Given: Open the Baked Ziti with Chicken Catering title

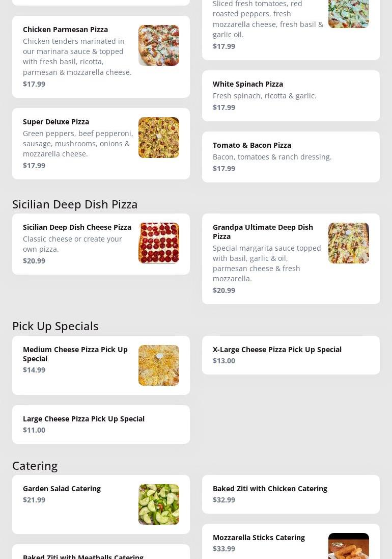Looking at the screenshot, I should click(x=270, y=489).
